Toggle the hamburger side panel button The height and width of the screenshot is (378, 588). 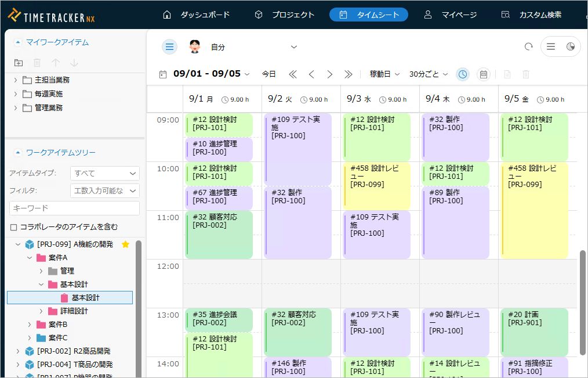pyautogui.click(x=169, y=47)
